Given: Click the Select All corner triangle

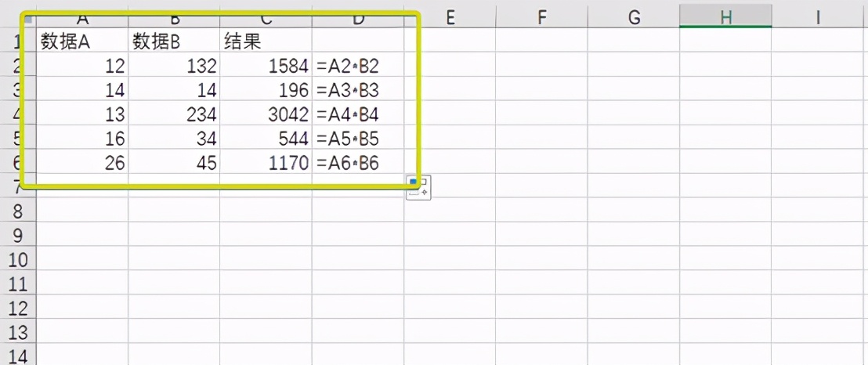Looking at the screenshot, I should (29, 20).
